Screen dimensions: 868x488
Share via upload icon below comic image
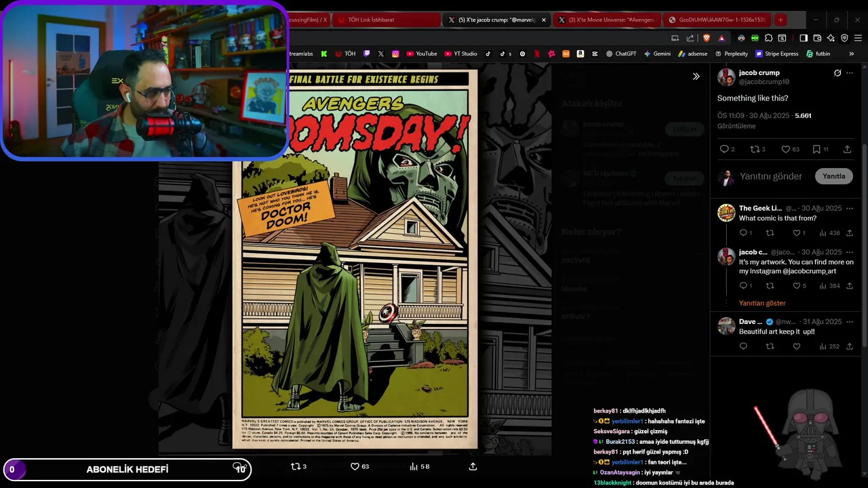(473, 466)
